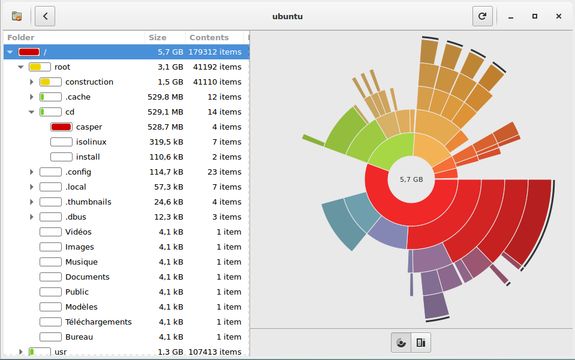Image resolution: width=575 pixels, height=360 pixels.
Task: Collapse the cd folder
Action: click(32, 112)
